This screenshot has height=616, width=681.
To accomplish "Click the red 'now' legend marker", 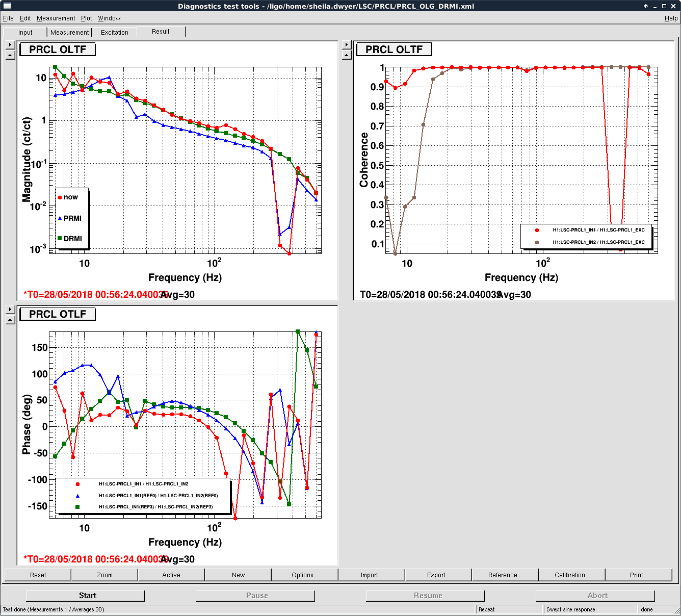I will point(60,197).
